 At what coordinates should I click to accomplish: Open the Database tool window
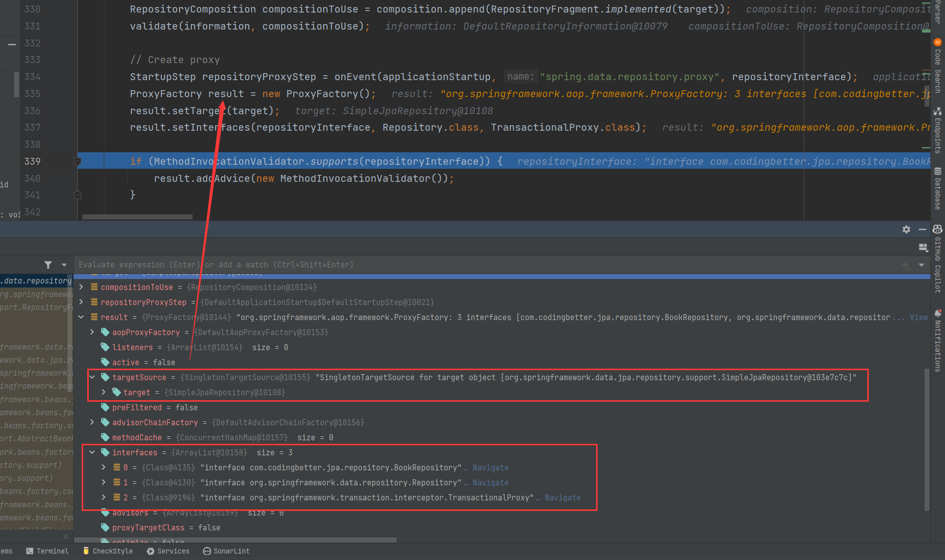point(937,188)
